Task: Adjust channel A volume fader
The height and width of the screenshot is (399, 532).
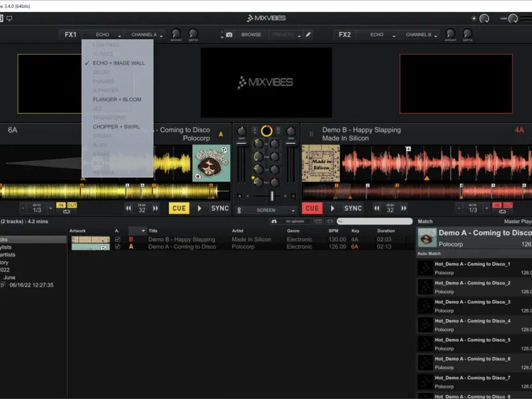Action: click(241, 144)
